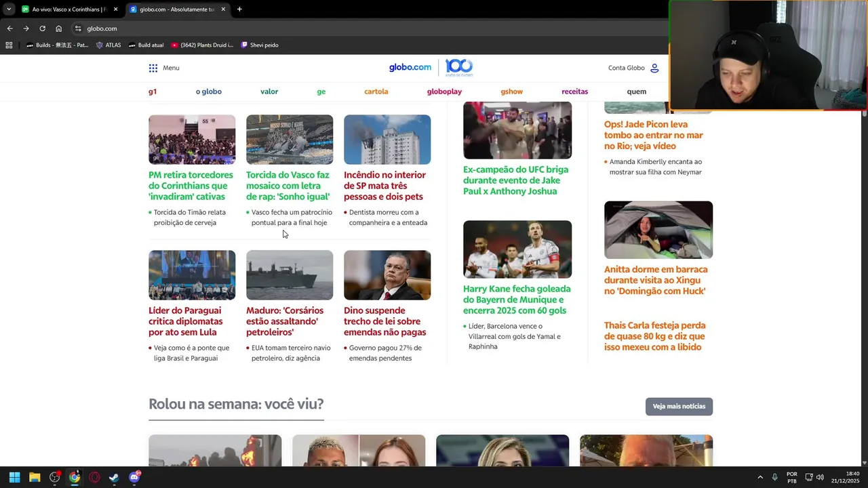This screenshot has width=868, height=488.
Task: Go to the quem section
Action: click(637, 91)
